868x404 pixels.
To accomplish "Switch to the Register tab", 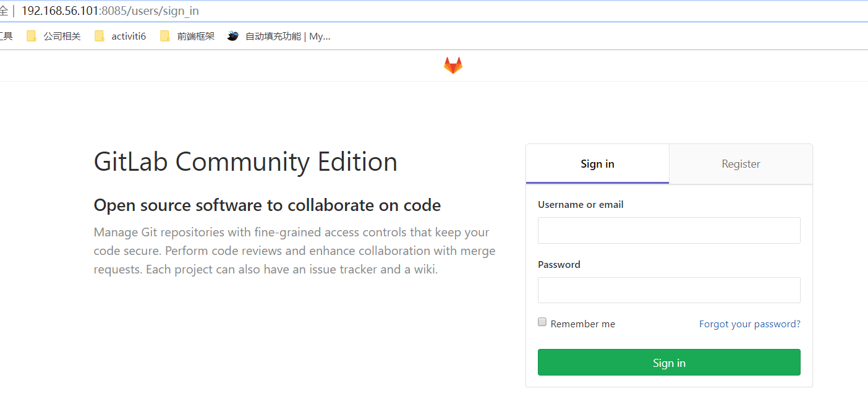I will tap(740, 163).
